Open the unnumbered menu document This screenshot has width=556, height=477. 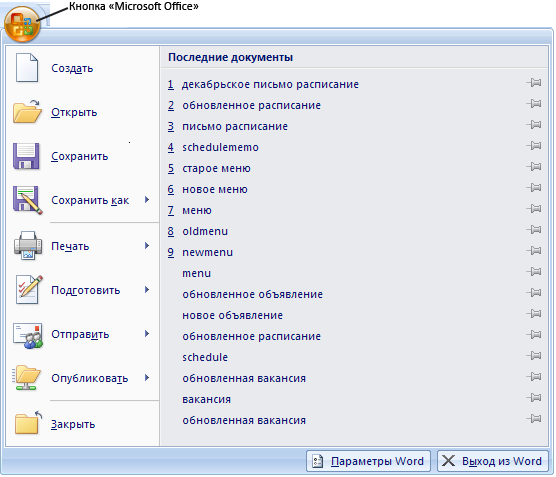196,273
